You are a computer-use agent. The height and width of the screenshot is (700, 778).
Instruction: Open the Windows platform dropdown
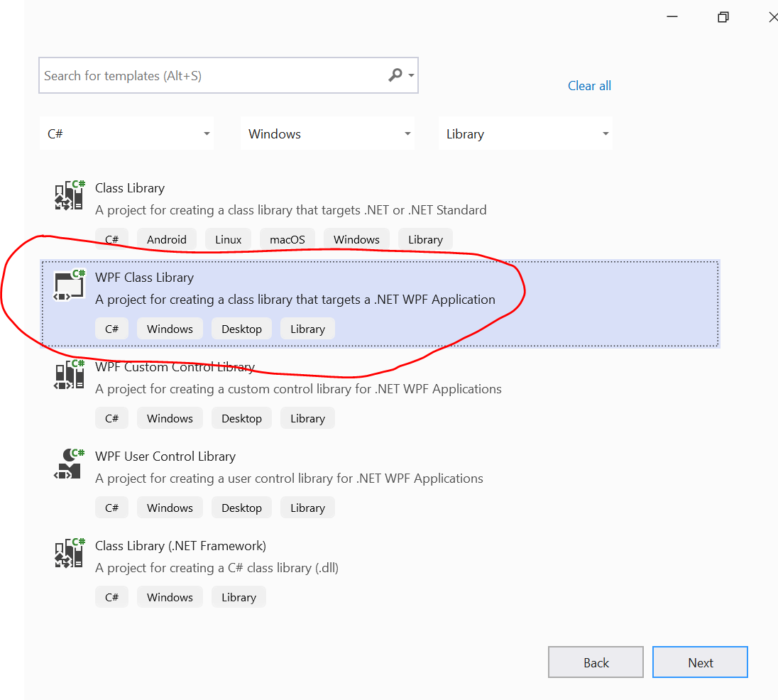[327, 133]
